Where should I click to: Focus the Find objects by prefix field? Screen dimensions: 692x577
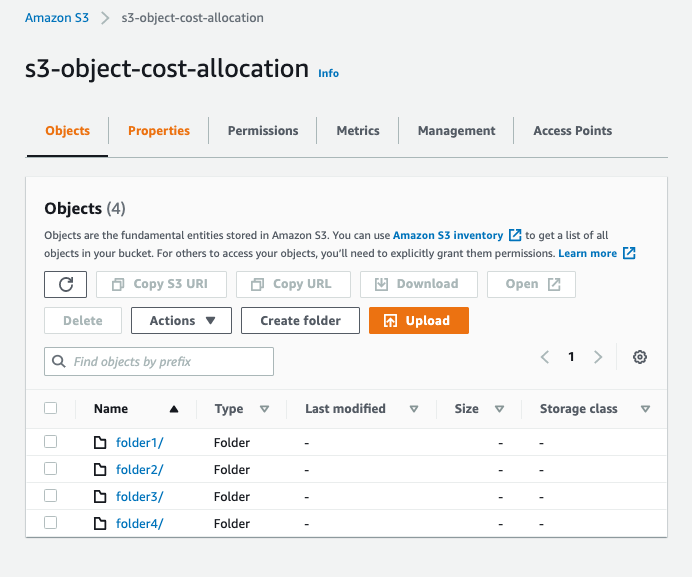(x=159, y=362)
